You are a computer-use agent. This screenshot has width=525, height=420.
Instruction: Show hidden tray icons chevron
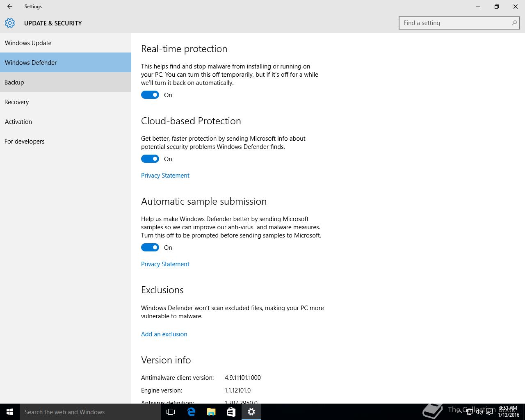459,412
